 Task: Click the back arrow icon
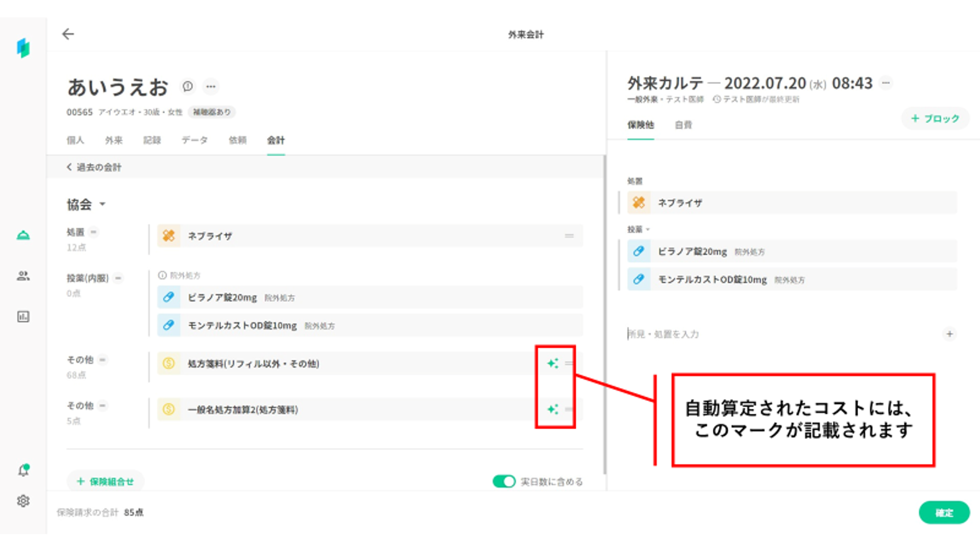coord(68,34)
